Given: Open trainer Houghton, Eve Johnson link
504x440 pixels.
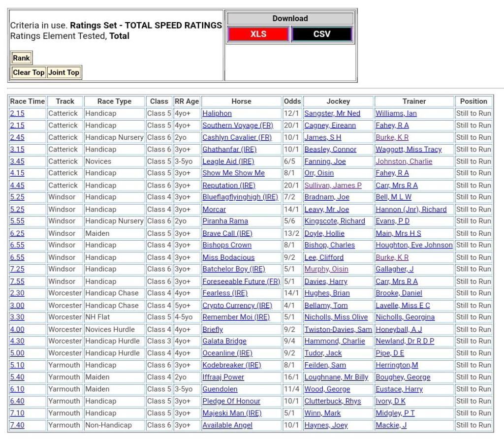Looking at the screenshot, I should pos(414,245).
